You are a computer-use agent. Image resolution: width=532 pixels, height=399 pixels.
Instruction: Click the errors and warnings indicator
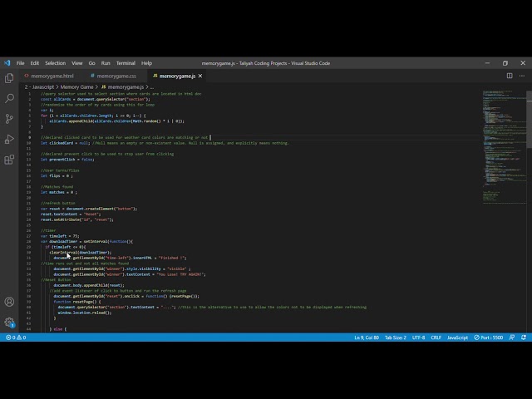(x=16, y=337)
